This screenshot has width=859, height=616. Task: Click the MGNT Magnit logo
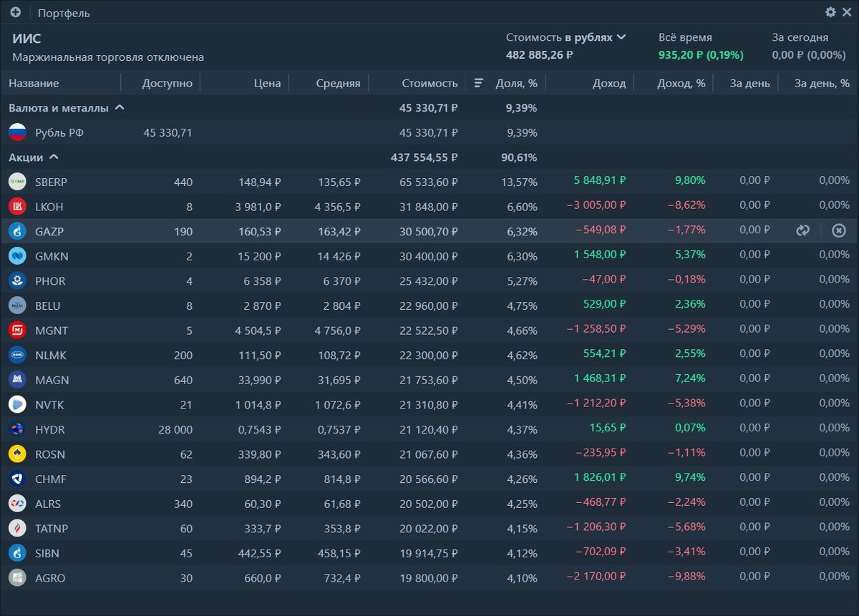17,331
